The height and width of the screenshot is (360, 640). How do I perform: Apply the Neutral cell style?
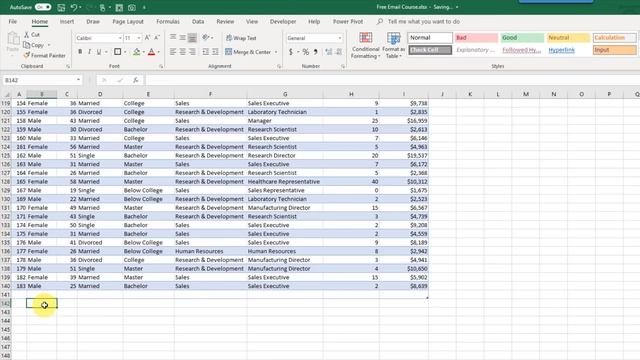(569, 38)
